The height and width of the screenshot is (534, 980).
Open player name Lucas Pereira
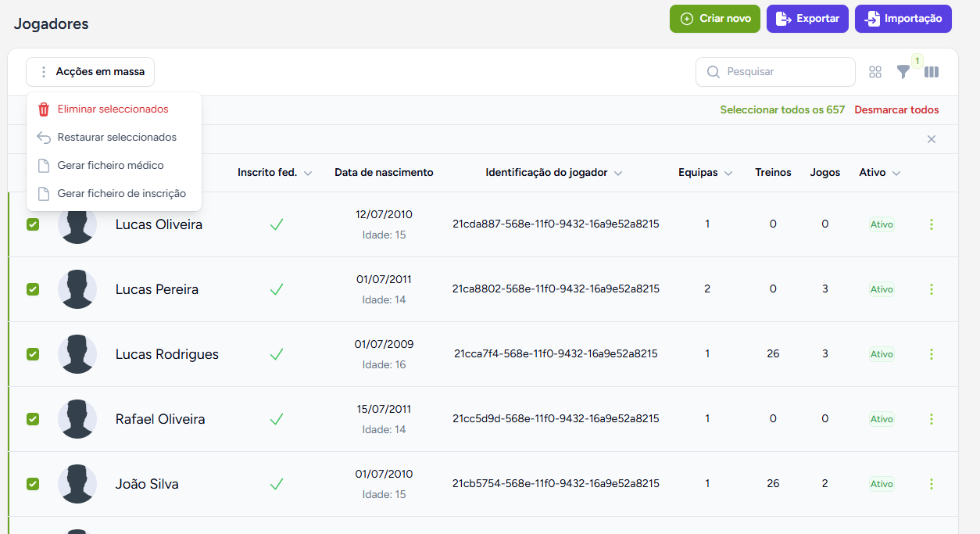coord(157,289)
